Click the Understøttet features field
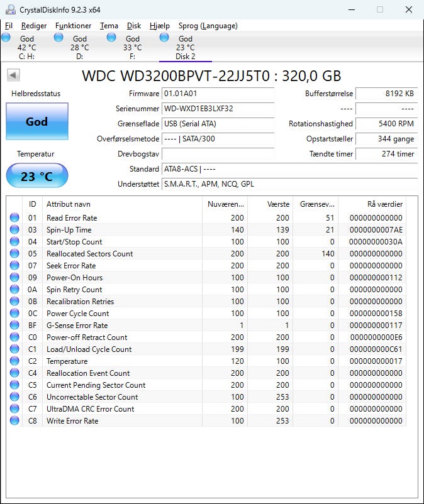424x504 pixels. (x=289, y=184)
